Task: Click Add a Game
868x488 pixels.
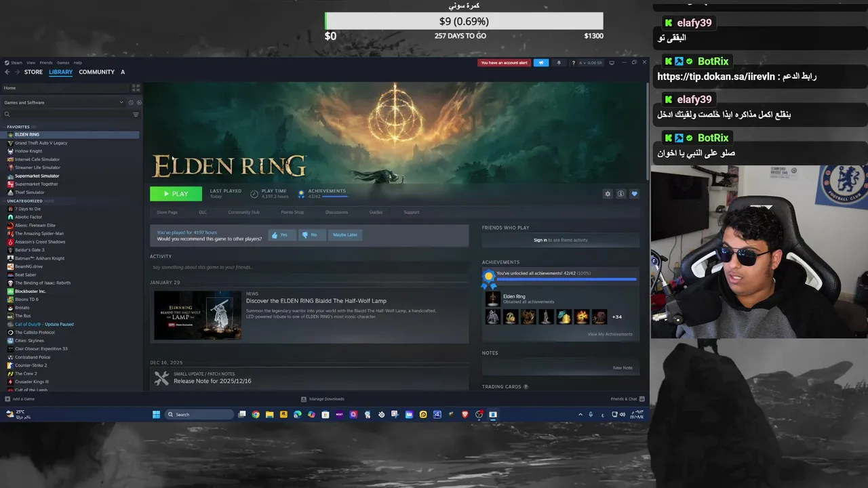Action: pyautogui.click(x=19, y=399)
